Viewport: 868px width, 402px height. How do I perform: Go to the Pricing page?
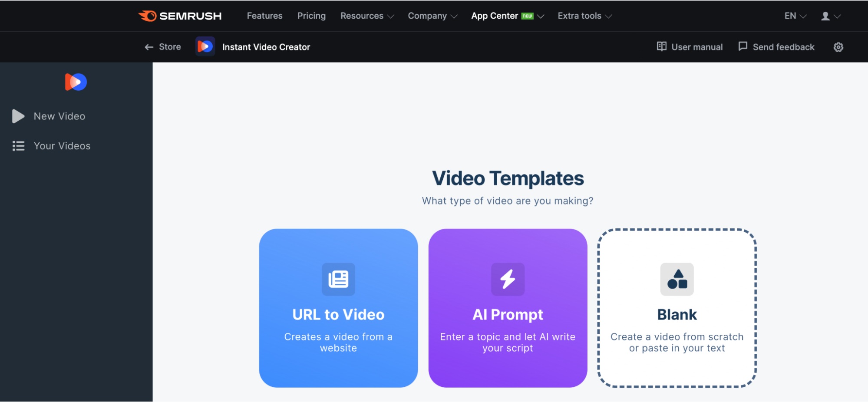pyautogui.click(x=311, y=16)
